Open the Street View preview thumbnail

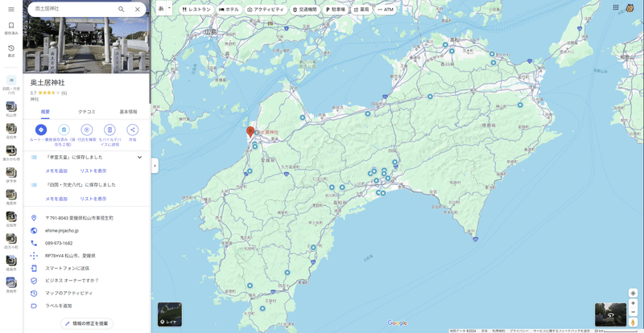611,314
